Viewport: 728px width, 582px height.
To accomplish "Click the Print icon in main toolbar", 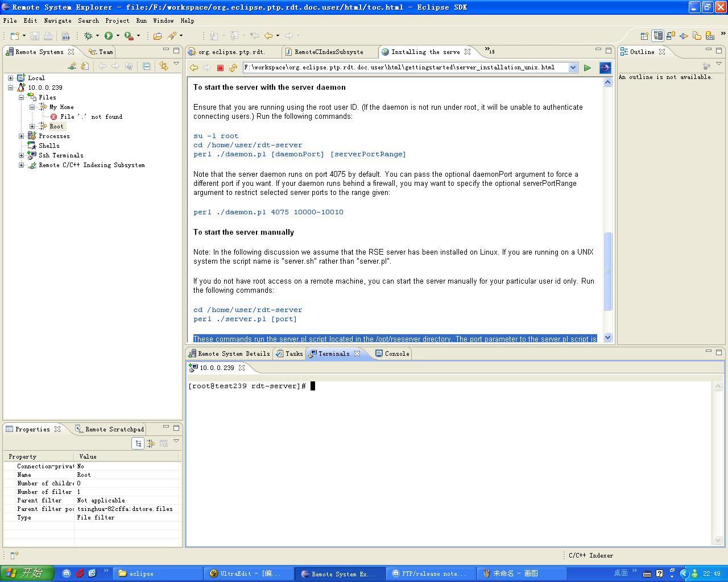I will (x=48, y=36).
